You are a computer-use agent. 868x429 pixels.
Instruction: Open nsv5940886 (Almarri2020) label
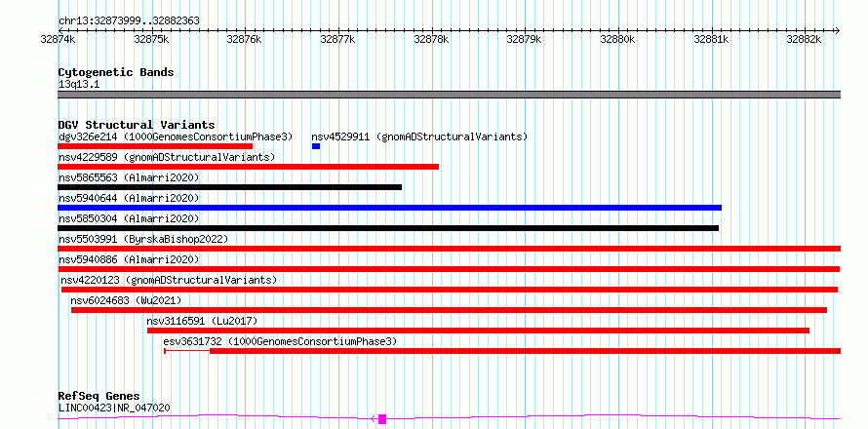(129, 259)
